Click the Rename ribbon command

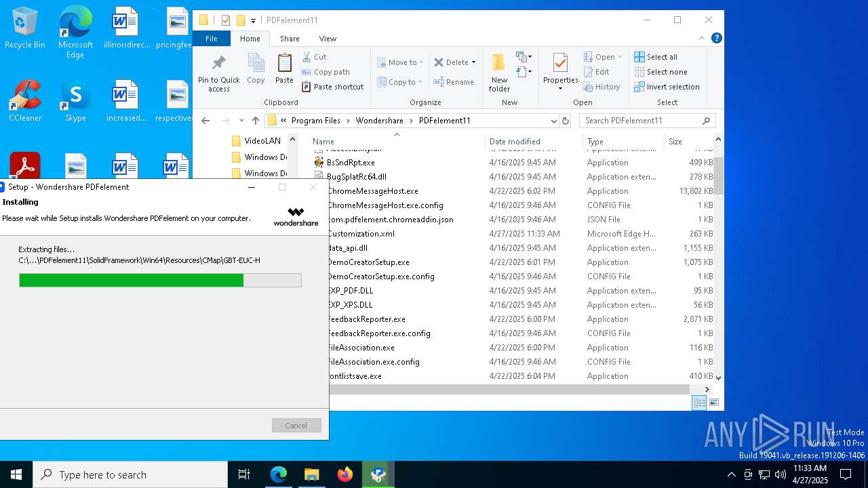[454, 82]
